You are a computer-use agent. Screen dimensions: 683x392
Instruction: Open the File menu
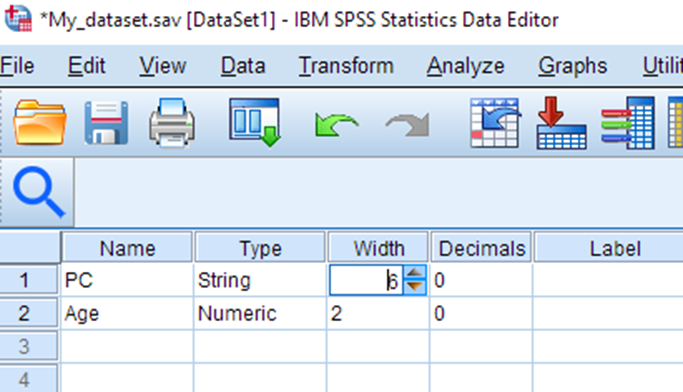coord(17,66)
